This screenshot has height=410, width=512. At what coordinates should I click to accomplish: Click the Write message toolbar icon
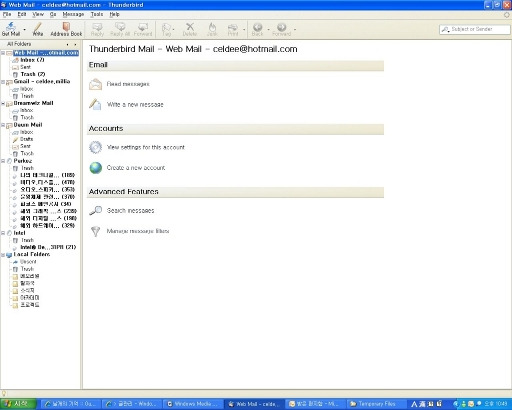pos(38,29)
